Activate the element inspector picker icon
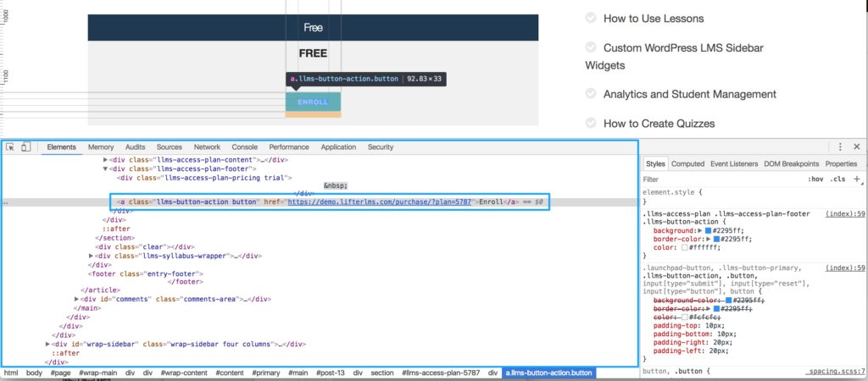The image size is (868, 381). coord(10,147)
